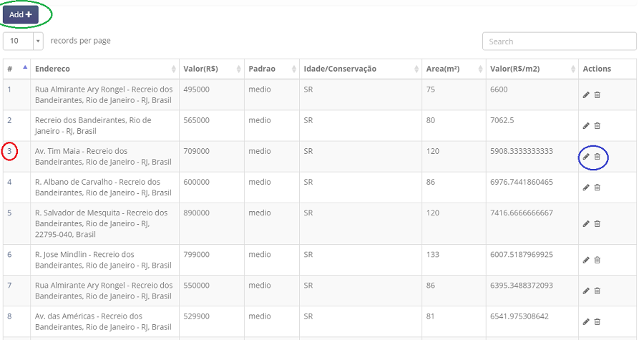644x340 pixels.
Task: Delete row 2 using the trash icon
Action: [x=597, y=126]
